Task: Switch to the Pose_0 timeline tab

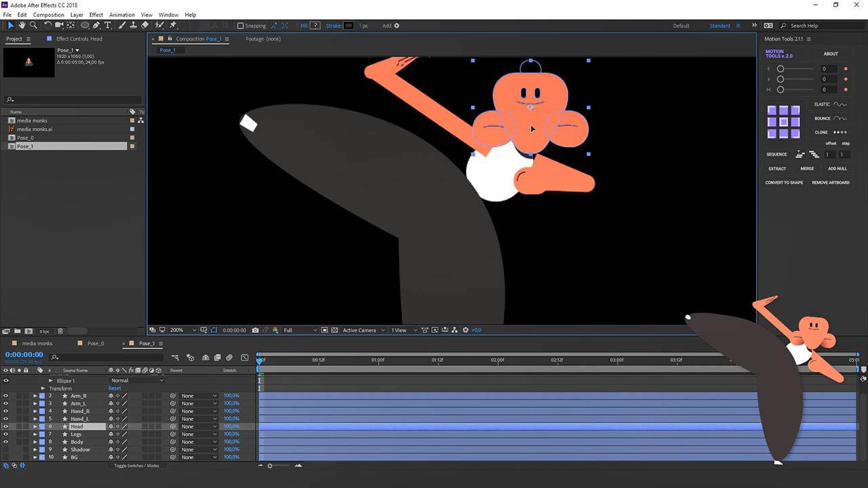Action: tap(96, 344)
